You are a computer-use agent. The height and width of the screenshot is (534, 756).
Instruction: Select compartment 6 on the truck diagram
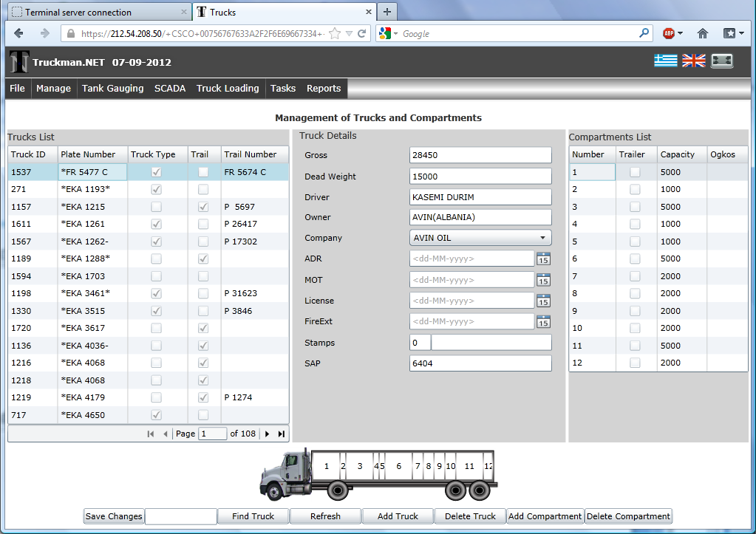click(398, 467)
